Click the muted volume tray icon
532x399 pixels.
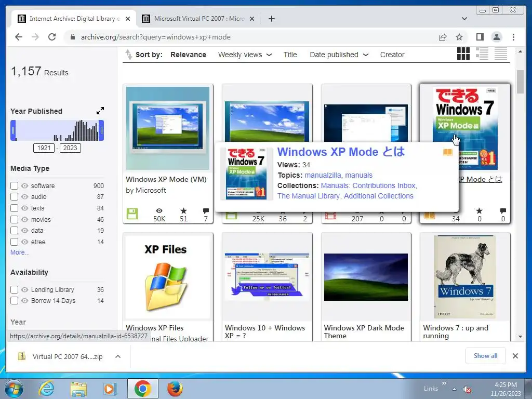[x=467, y=389]
